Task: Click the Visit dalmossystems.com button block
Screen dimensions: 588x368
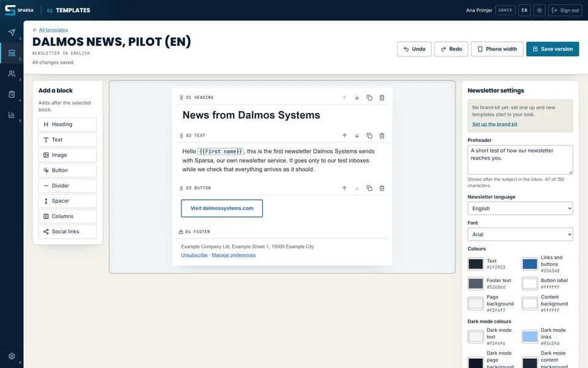Action: 222,209
